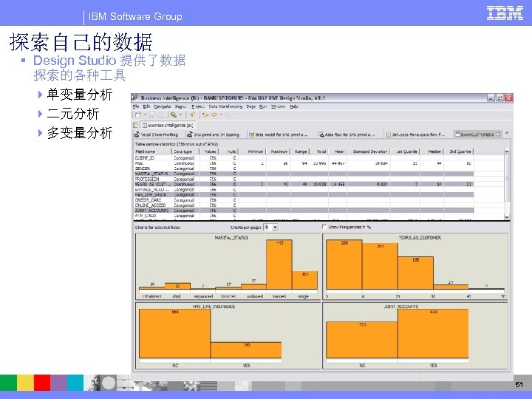Select the GENDER field row
This screenshot has height=399, width=532.
(x=304, y=168)
